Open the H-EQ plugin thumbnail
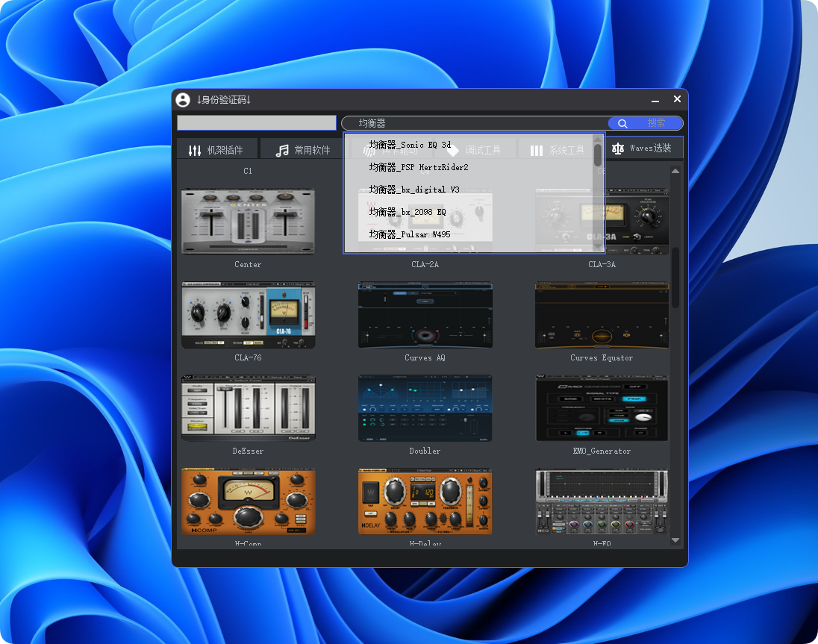This screenshot has width=818, height=644. (602, 501)
